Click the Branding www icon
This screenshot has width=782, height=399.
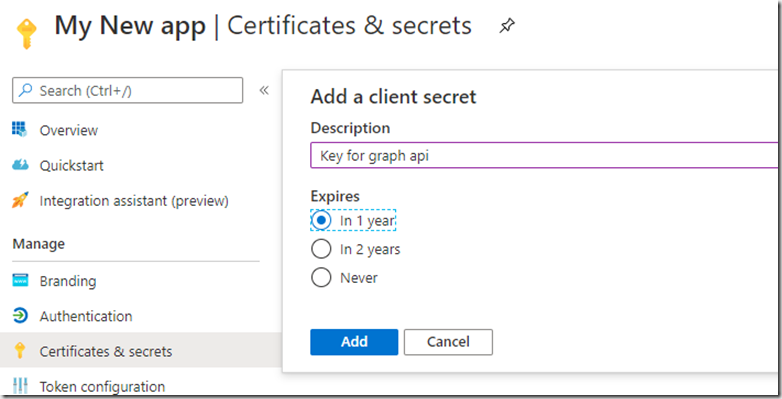20,280
